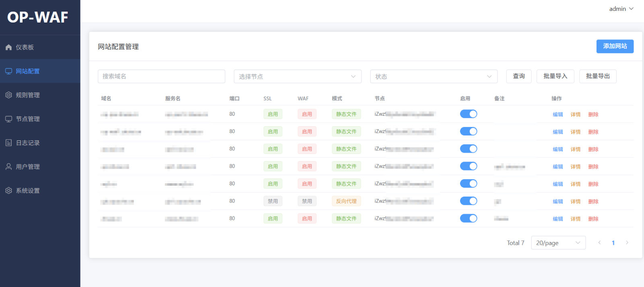Click 编辑 link in the first row
This screenshot has height=287, width=644.
tap(557, 115)
